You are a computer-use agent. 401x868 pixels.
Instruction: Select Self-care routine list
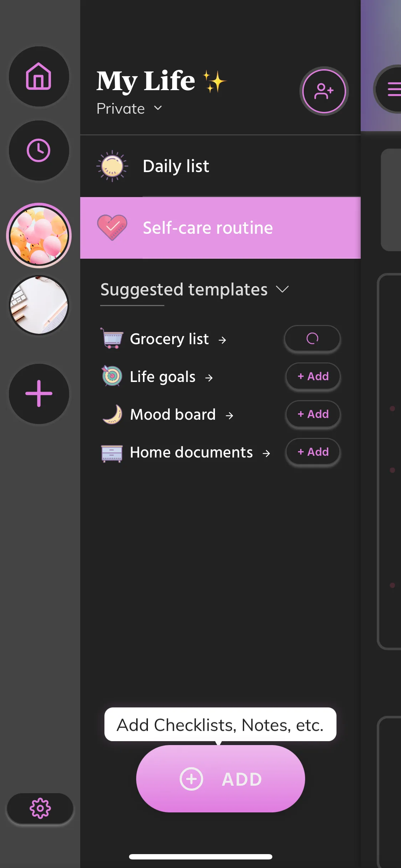(208, 228)
